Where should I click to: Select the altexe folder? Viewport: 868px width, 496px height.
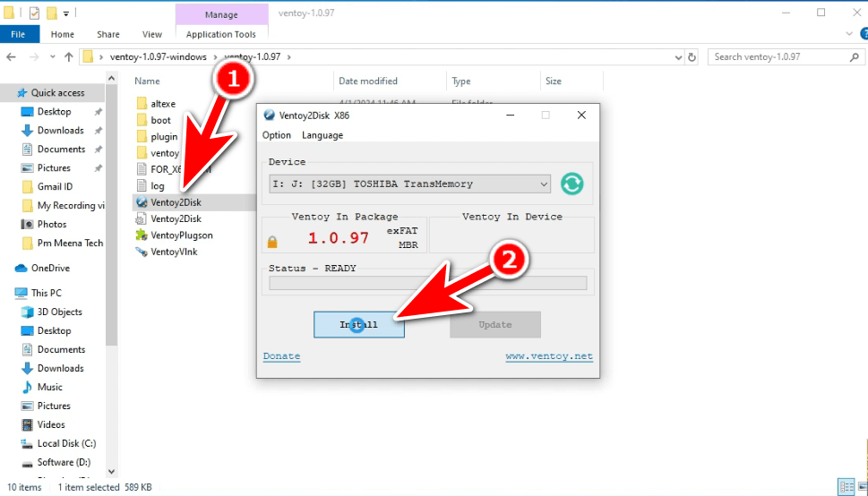coord(163,104)
